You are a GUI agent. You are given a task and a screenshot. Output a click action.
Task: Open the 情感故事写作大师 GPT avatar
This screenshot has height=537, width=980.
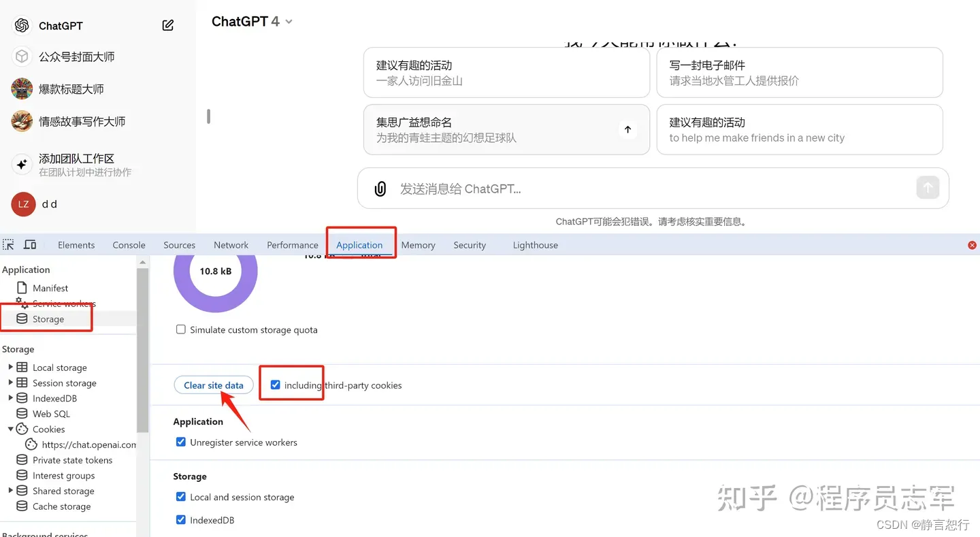click(22, 121)
